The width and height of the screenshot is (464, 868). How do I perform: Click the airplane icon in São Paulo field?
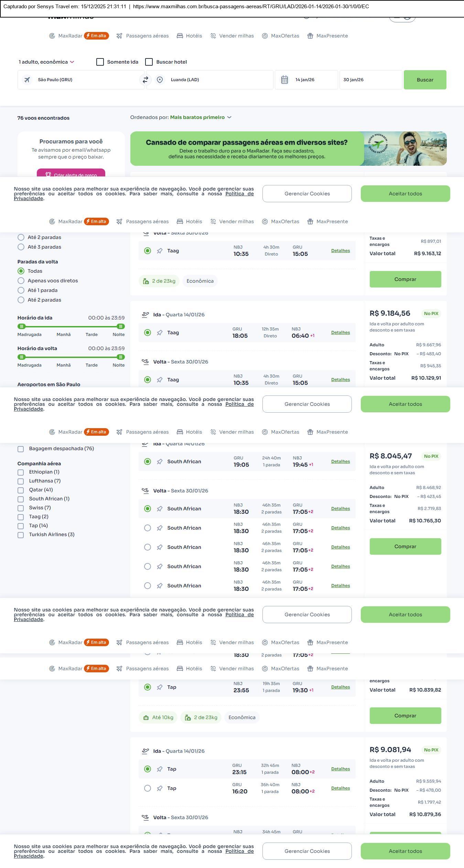click(x=27, y=80)
